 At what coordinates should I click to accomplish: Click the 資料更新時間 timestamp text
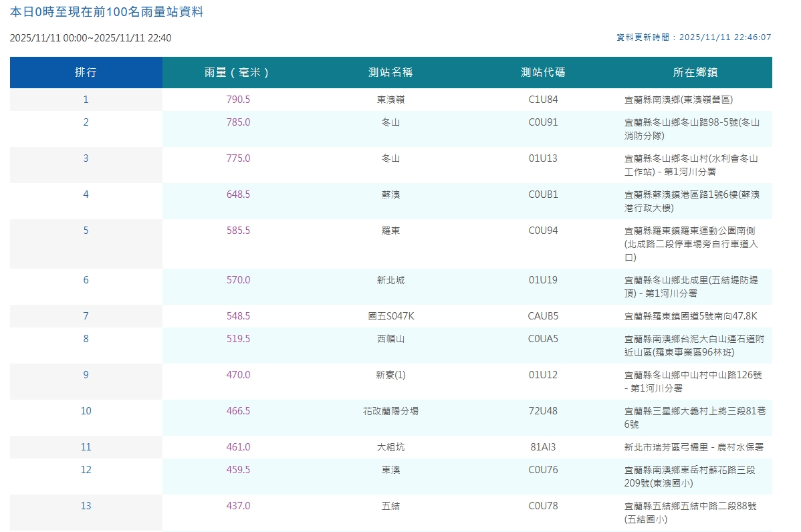[x=694, y=37]
